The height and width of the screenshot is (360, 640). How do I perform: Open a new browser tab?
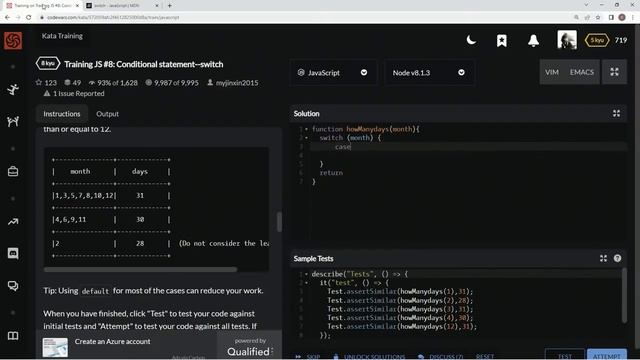pyautogui.click(x=169, y=6)
